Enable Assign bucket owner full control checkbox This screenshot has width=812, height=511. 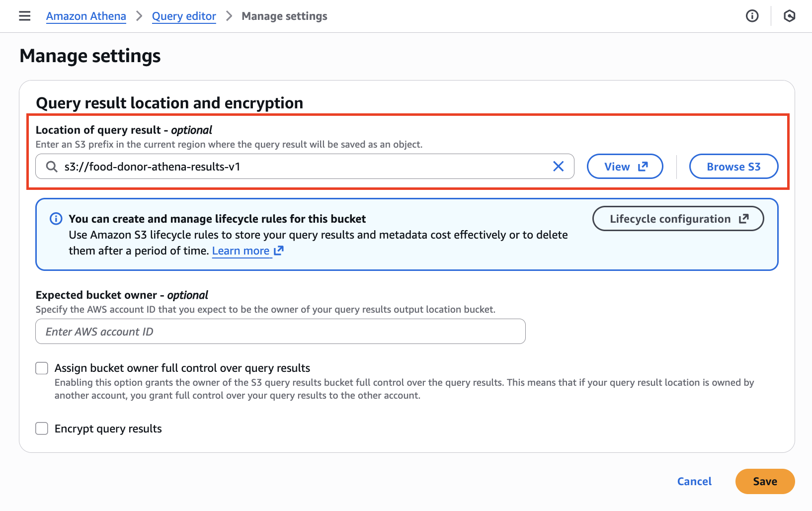(x=42, y=368)
